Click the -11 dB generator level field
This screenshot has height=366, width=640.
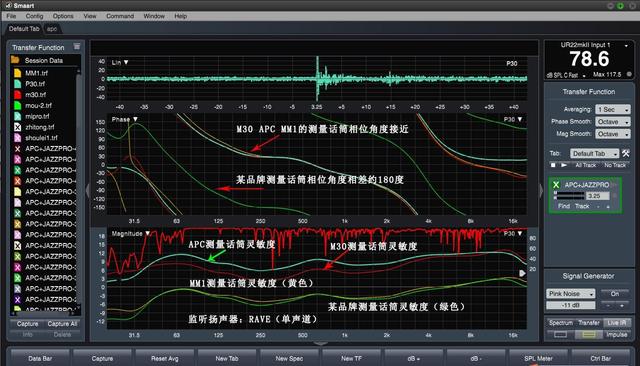click(x=571, y=305)
